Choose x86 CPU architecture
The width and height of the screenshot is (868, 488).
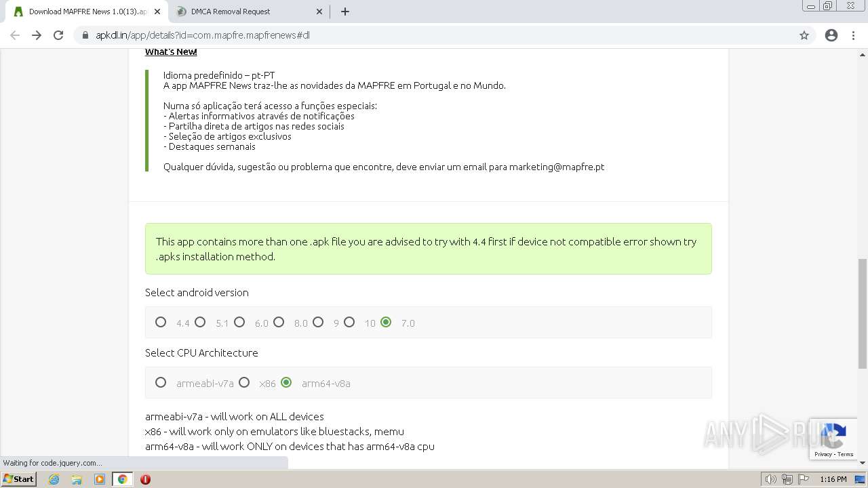(x=244, y=382)
